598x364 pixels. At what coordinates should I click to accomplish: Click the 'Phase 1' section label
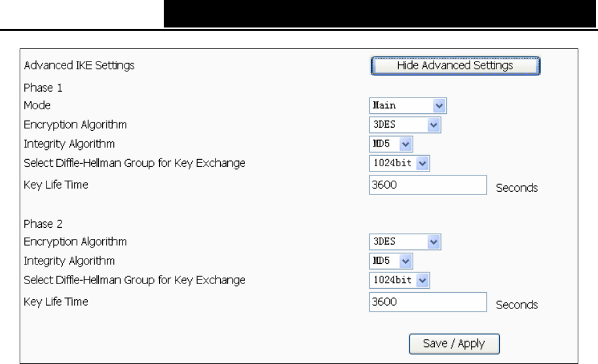43,88
